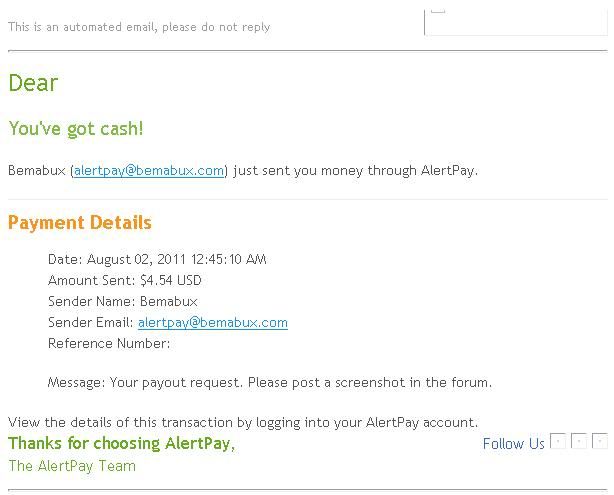Click the middle Follow Us social icon

pyautogui.click(x=579, y=441)
